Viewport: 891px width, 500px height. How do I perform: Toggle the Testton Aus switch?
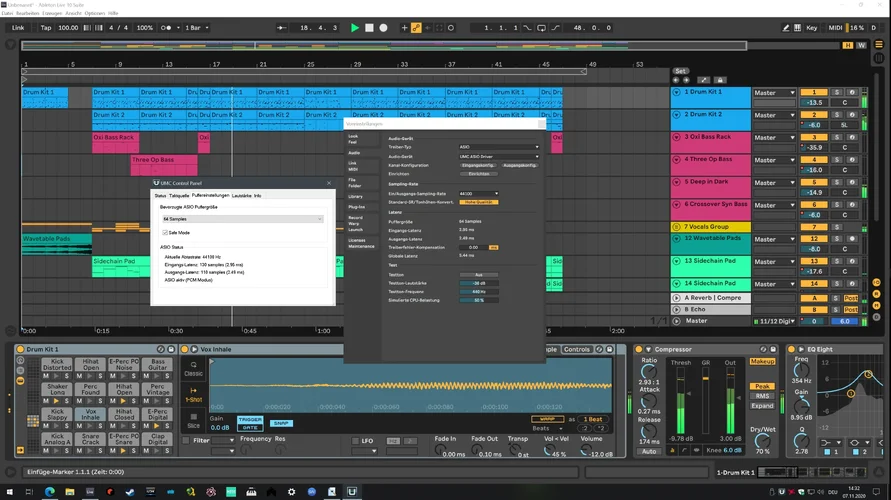(x=479, y=275)
